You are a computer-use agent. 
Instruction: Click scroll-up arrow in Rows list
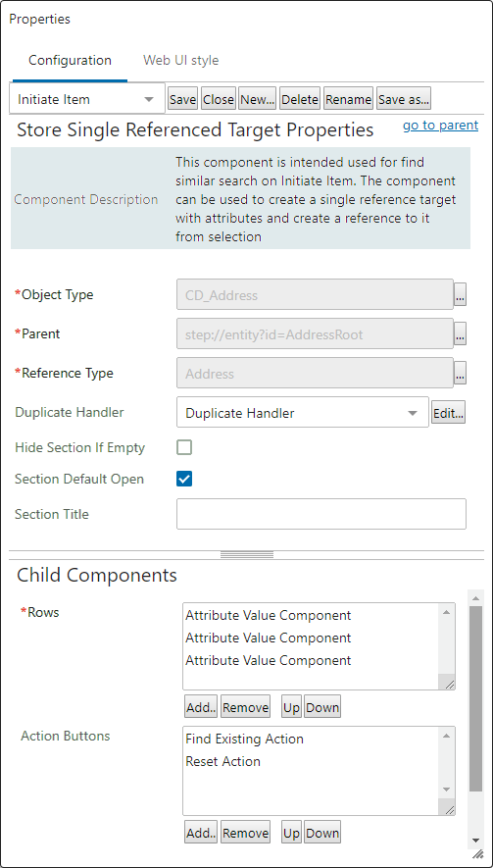point(447,611)
